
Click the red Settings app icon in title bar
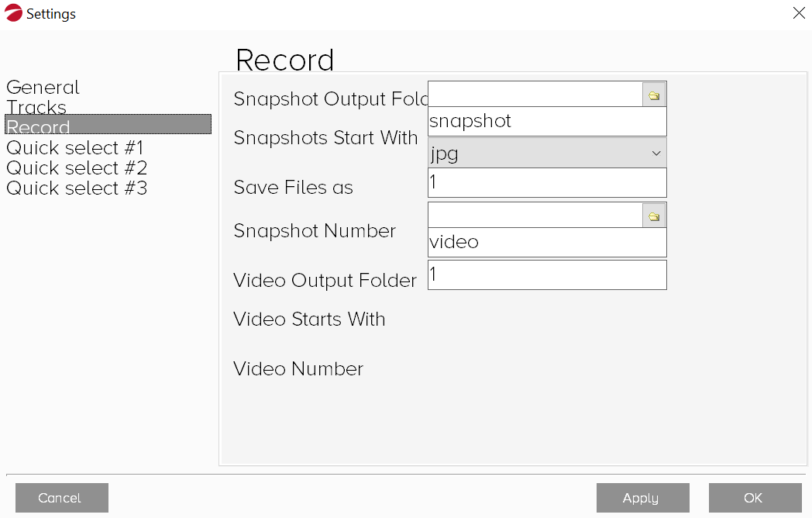(x=14, y=13)
